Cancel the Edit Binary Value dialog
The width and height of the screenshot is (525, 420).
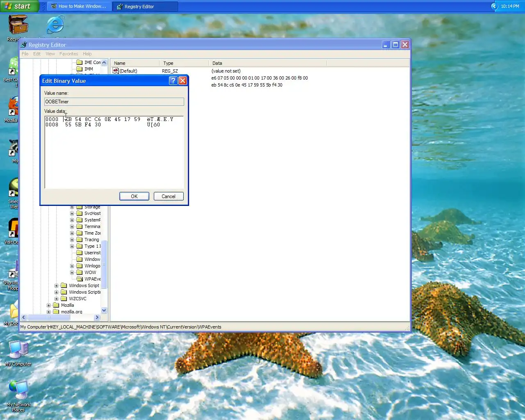pos(169,196)
